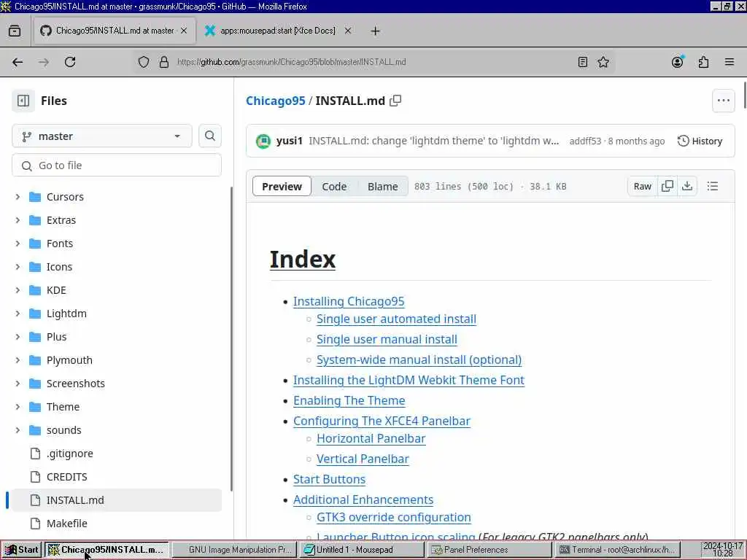This screenshot has height=560, width=747.
Task: Follow Single user automated install link
Action: point(396,319)
